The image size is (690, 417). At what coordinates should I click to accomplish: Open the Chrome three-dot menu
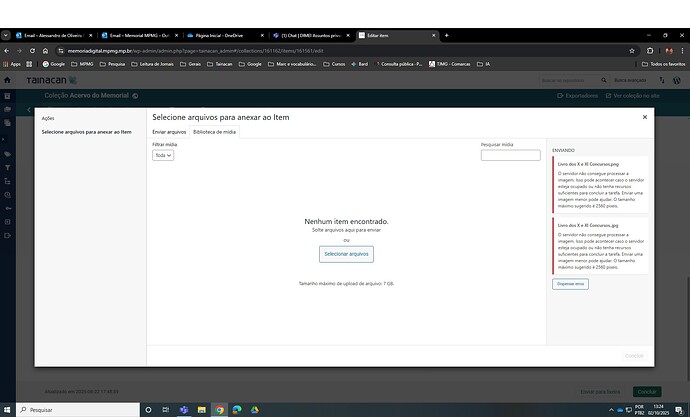(x=682, y=51)
